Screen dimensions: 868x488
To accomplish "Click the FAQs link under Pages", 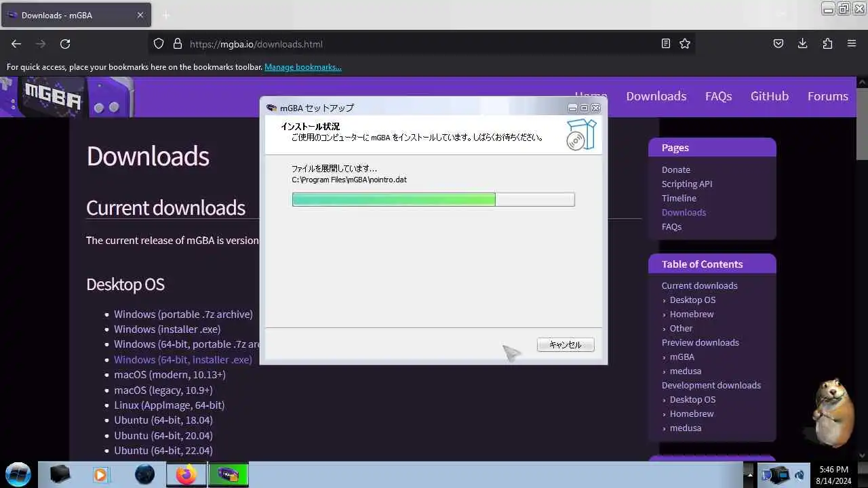I will pyautogui.click(x=671, y=226).
